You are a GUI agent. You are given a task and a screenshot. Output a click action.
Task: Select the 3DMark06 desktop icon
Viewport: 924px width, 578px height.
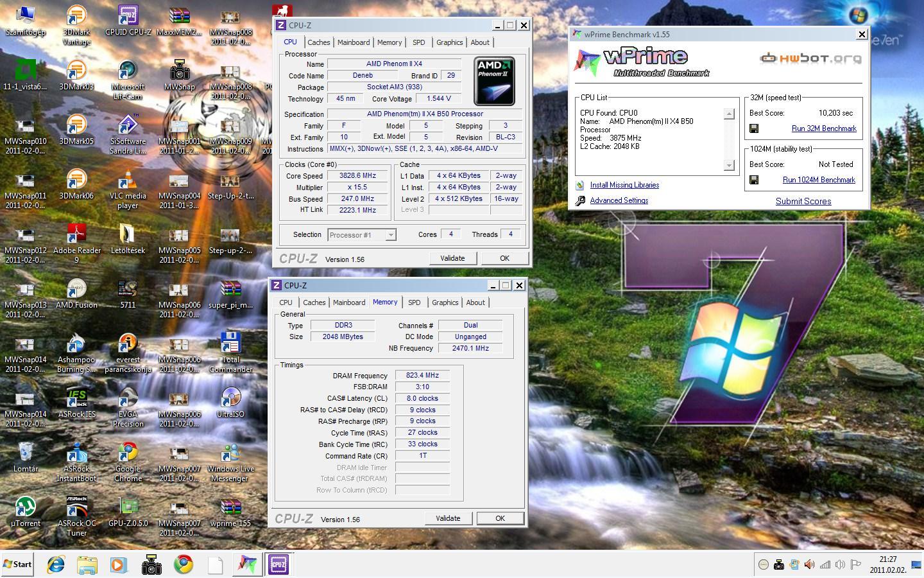(76, 184)
